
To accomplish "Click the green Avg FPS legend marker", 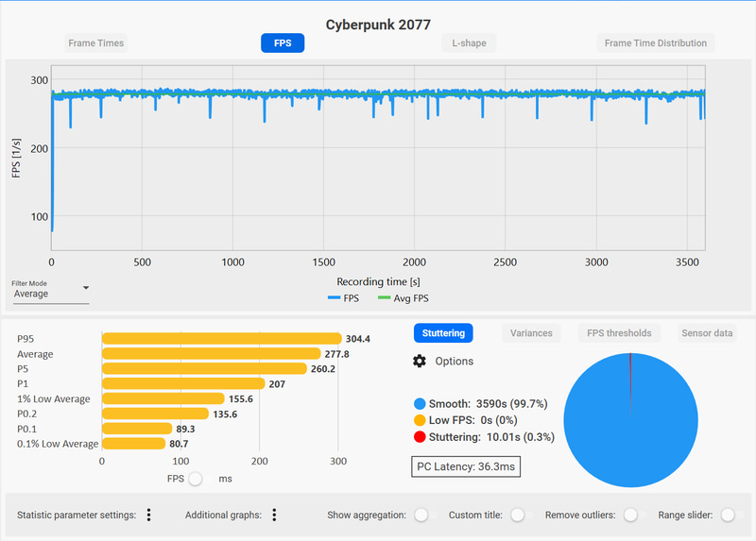I will (385, 297).
